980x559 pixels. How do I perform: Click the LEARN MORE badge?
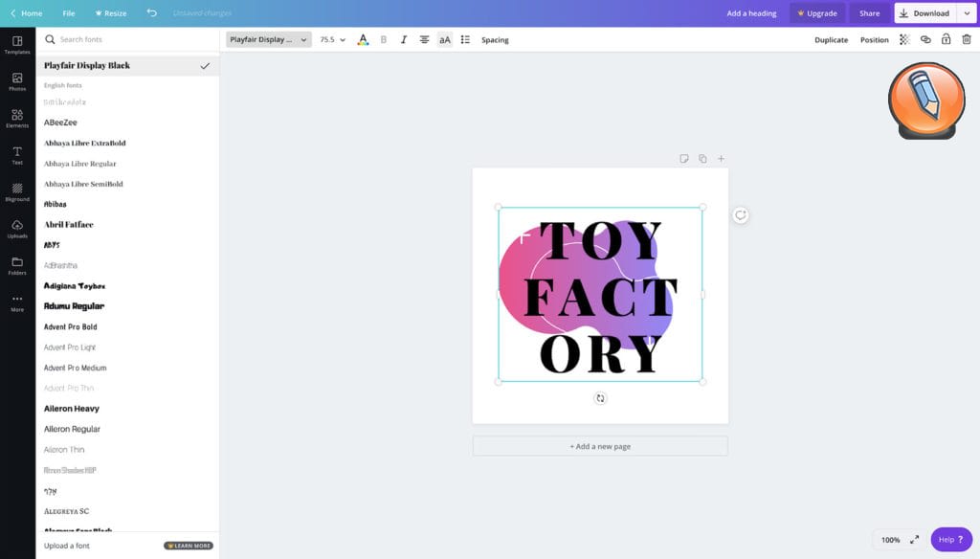point(189,546)
